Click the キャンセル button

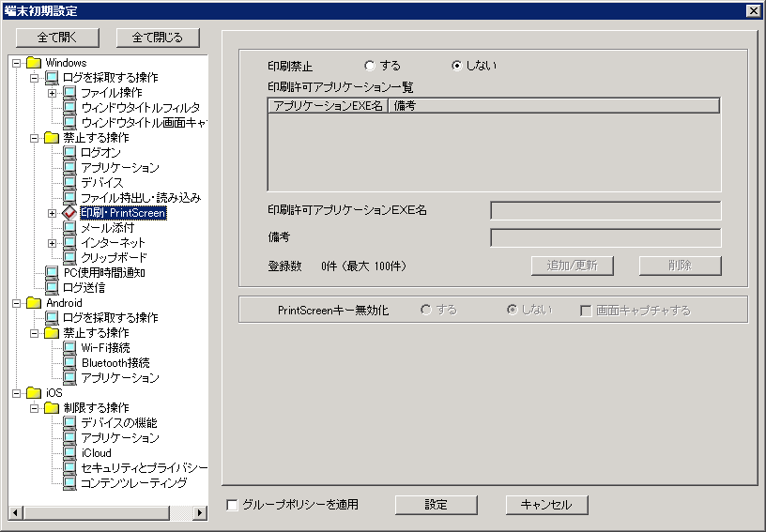click(x=546, y=505)
